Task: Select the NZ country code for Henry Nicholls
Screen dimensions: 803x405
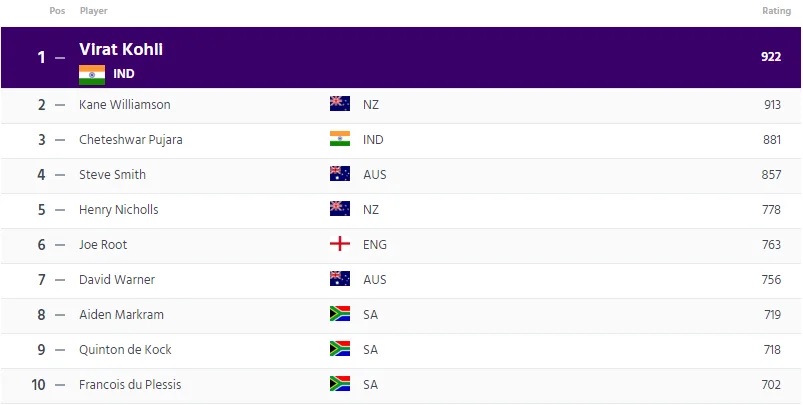Action: click(x=371, y=209)
